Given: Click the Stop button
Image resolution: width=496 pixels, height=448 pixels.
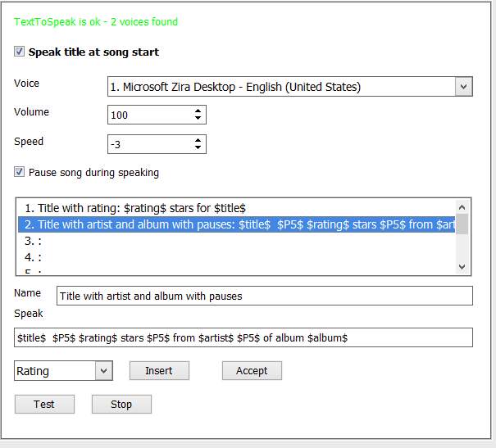Looking at the screenshot, I should point(121,404).
